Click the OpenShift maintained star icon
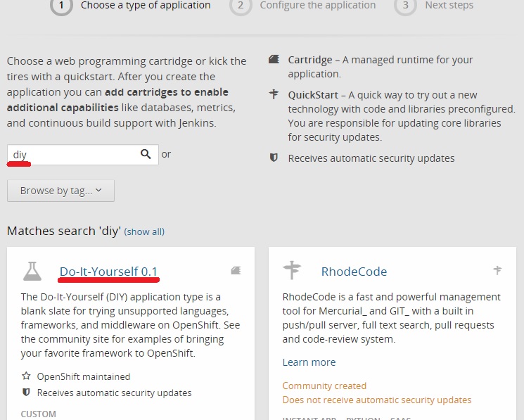Viewport: 524px width, 420px height. (26, 376)
